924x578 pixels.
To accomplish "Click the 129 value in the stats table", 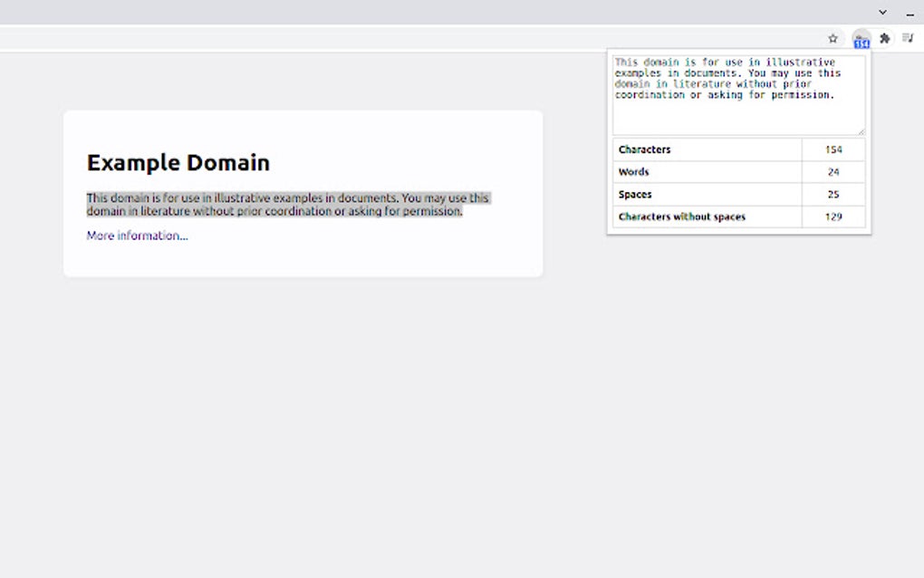I will click(833, 217).
